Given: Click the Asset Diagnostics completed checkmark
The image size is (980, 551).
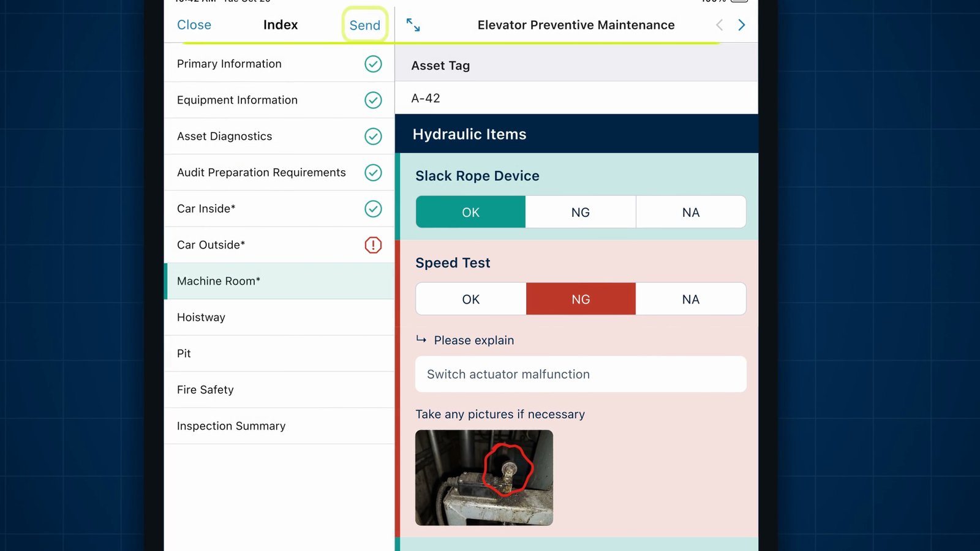Looking at the screenshot, I should 373,136.
